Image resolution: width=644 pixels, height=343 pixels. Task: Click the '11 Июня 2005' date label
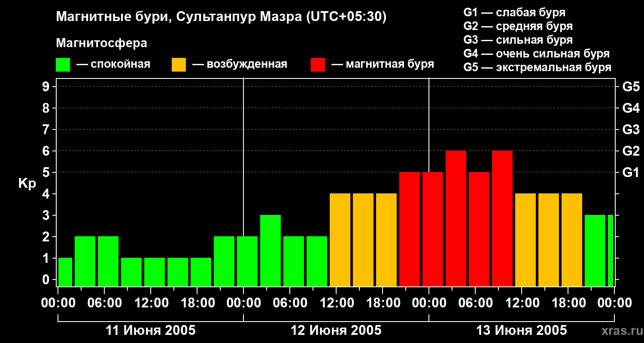pos(150,331)
